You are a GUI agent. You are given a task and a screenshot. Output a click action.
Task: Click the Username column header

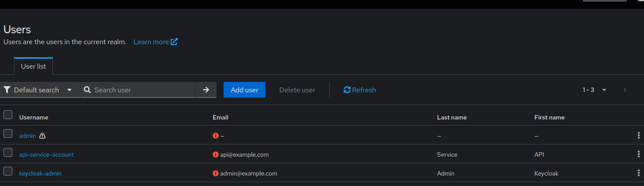tap(34, 117)
